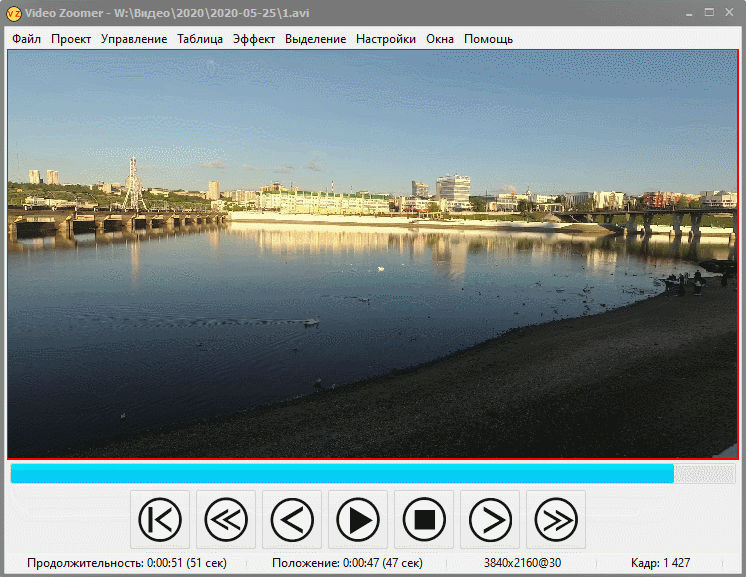Click the Кадр: 1 427 status text
746x577 pixels.
(x=660, y=563)
